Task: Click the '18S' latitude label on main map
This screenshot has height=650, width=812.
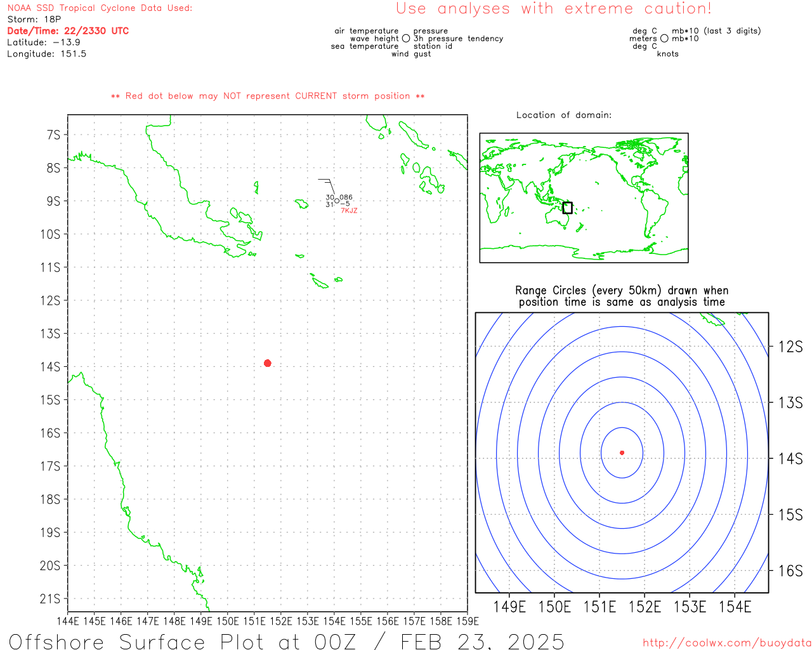Action: click(50, 500)
